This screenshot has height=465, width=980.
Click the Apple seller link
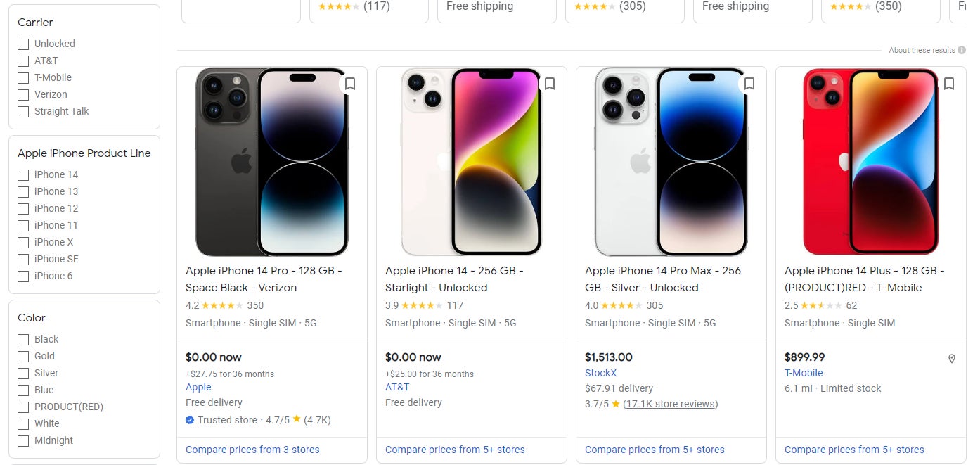coord(198,387)
